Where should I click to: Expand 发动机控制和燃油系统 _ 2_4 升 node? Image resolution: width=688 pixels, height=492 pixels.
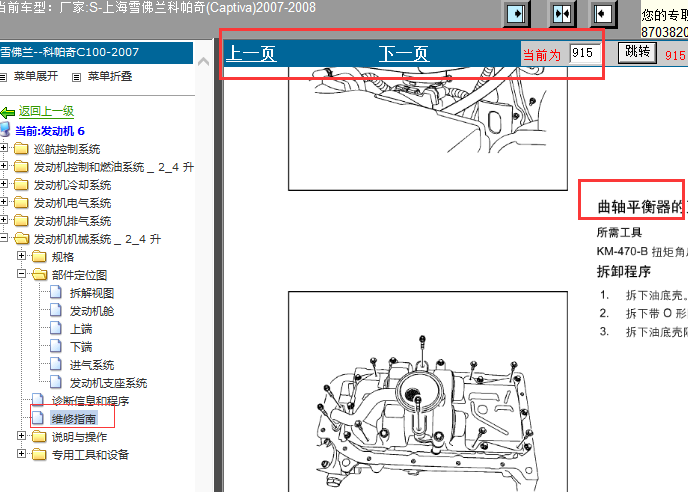click(x=4, y=166)
